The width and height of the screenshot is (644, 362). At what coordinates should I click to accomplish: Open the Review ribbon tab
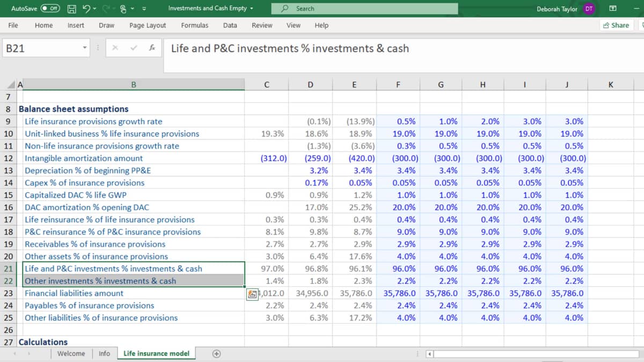(262, 25)
